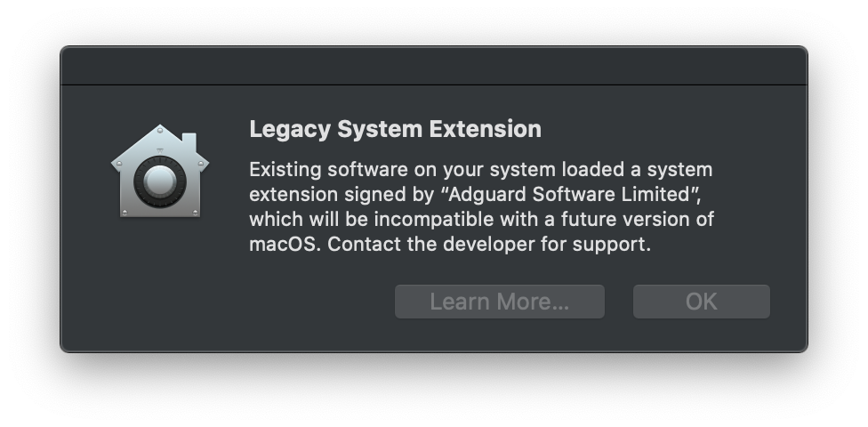Click the vault dial on the house icon
Screen dimensions: 868x427
tap(160, 182)
